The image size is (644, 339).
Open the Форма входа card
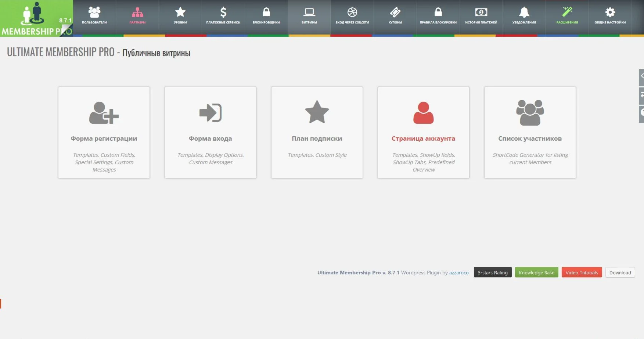[x=211, y=133]
